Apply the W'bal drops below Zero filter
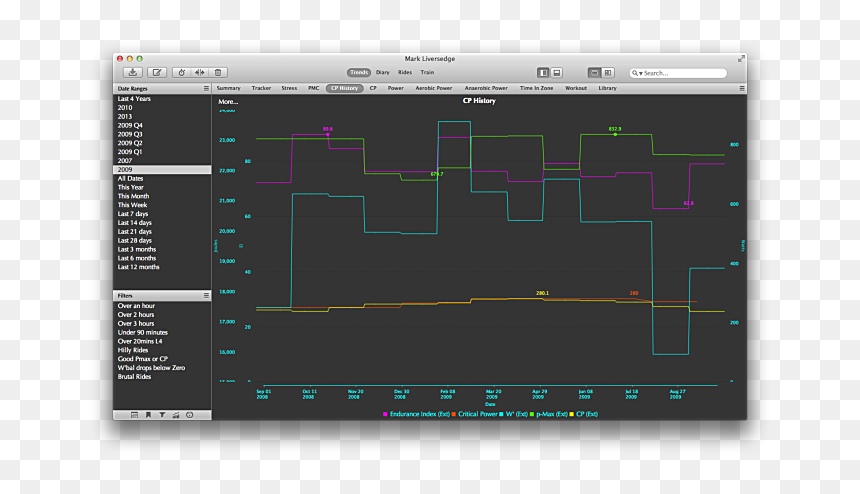 point(162,368)
